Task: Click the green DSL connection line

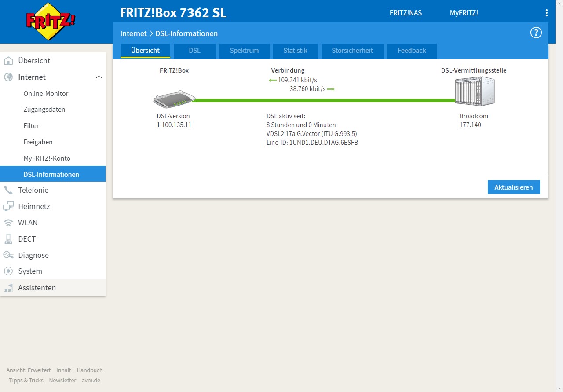Action: 325,100
